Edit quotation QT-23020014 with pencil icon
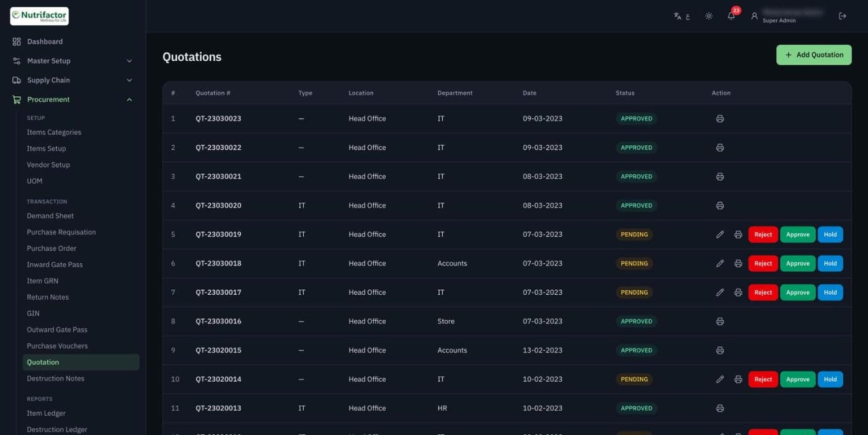This screenshot has height=435, width=868. tap(720, 379)
